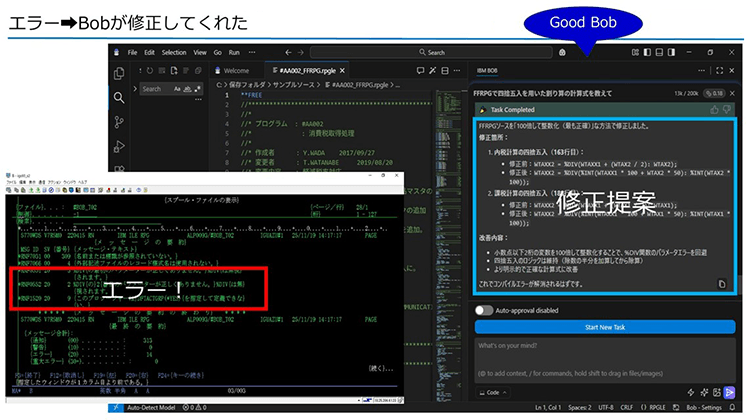The width and height of the screenshot is (750, 420).
Task: Click the Bob icon beside command center
Action: pyautogui.click(x=562, y=53)
